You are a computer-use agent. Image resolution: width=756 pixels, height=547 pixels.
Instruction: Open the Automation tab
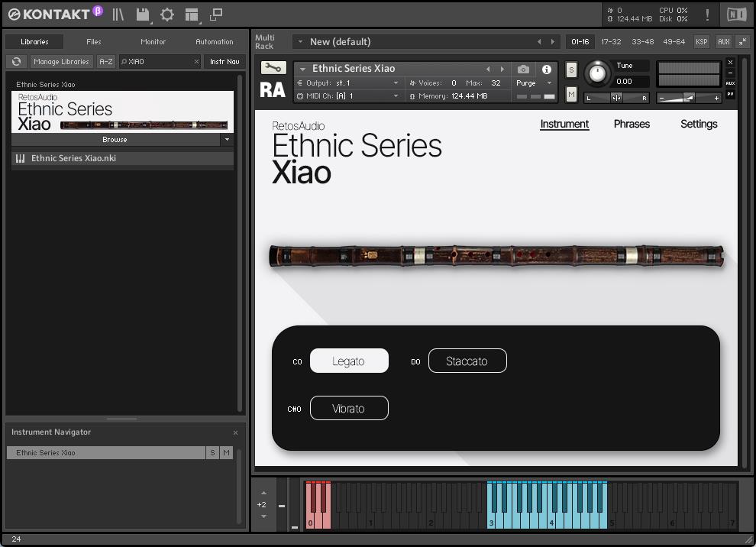click(x=215, y=42)
